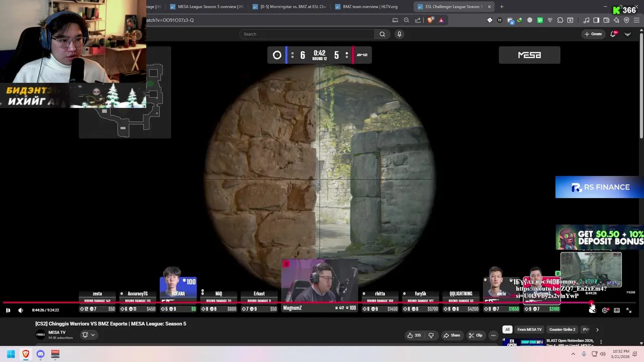
Task: Open a new browser tab
Action: click(502, 7)
